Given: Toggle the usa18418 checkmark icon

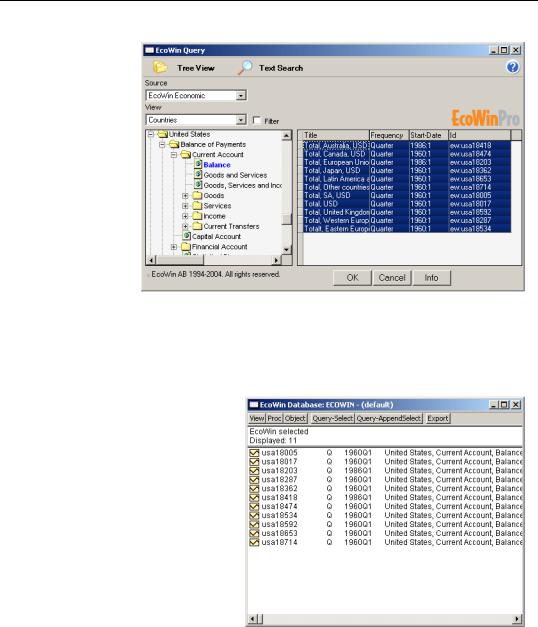Looking at the screenshot, I should pos(254,497).
